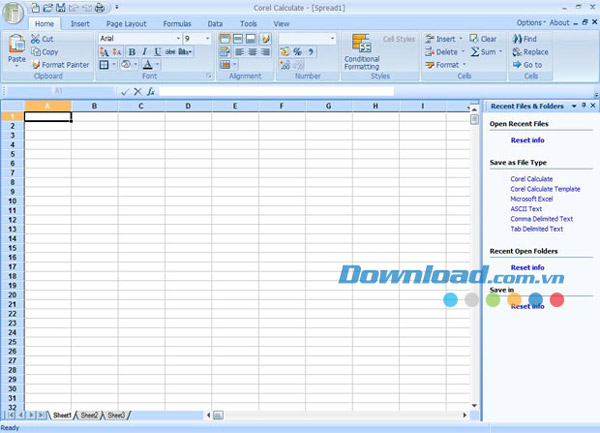
Task: Click the insert function fx icon
Action: coord(150,91)
